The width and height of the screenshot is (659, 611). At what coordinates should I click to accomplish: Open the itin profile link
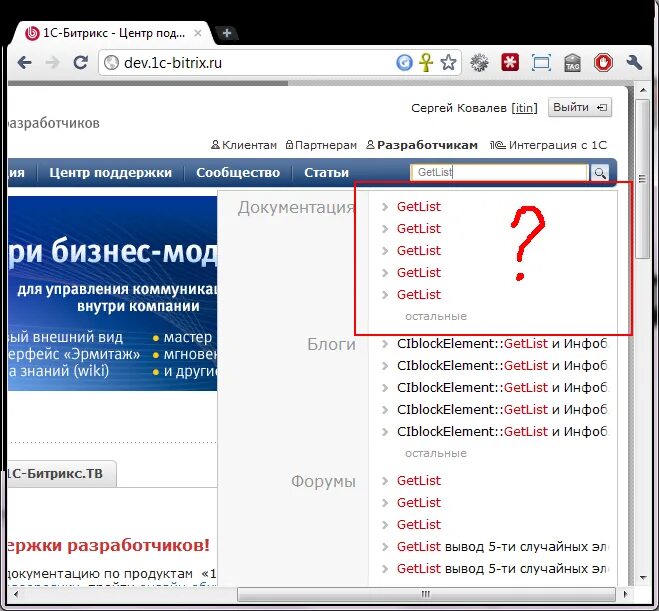pyautogui.click(x=524, y=108)
